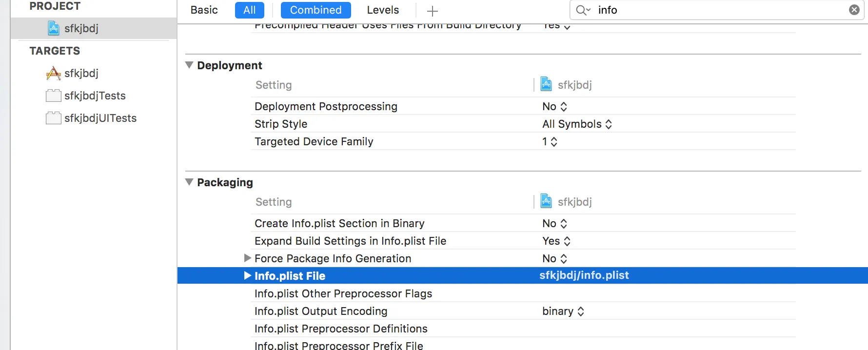Select the sfkjbdjTests target folder icon
This screenshot has height=350, width=868.
click(x=54, y=96)
